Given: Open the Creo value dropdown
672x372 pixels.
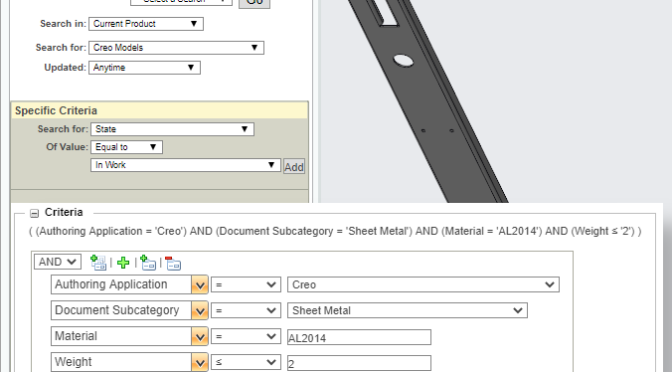Looking at the screenshot, I should point(423,285).
